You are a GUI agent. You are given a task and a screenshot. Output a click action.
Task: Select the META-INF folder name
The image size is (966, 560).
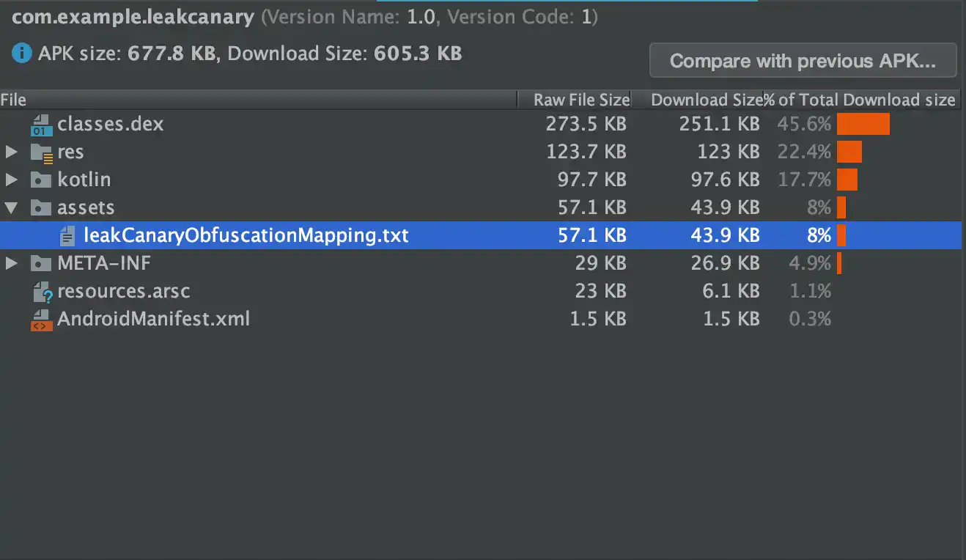coord(104,263)
